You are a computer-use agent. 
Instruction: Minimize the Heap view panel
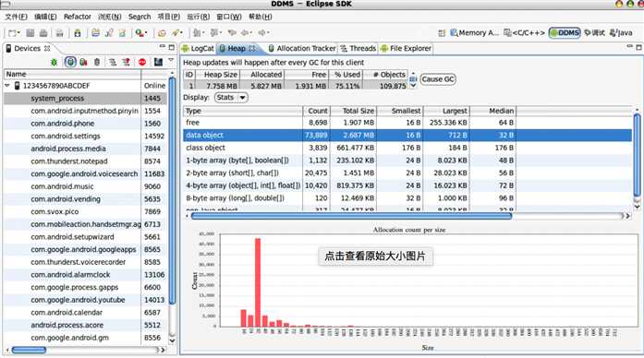pyautogui.click(x=629, y=47)
